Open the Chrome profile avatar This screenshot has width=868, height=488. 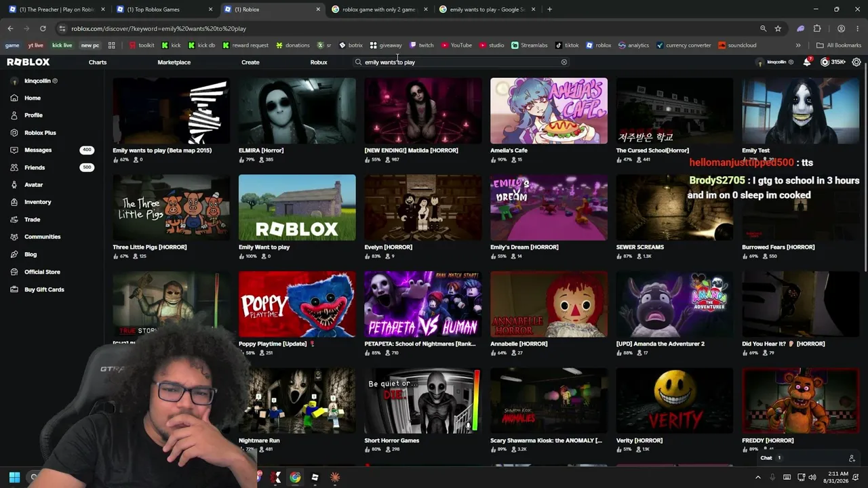point(841,28)
